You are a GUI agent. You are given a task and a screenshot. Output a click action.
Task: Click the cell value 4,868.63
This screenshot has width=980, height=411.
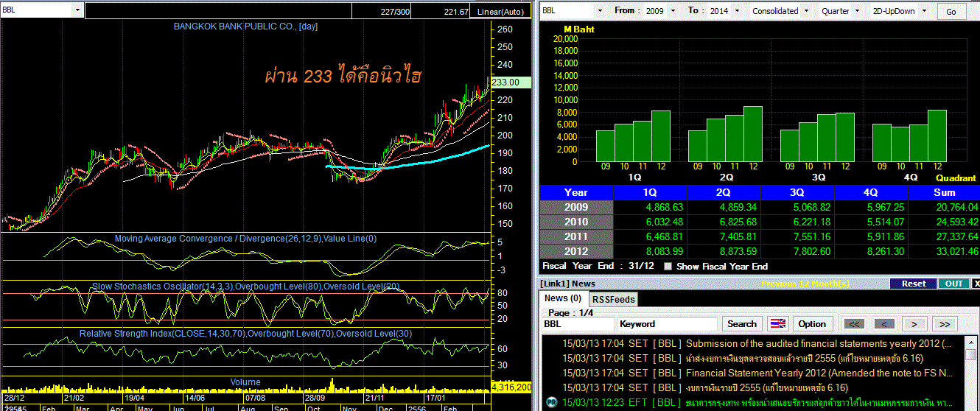coord(663,208)
